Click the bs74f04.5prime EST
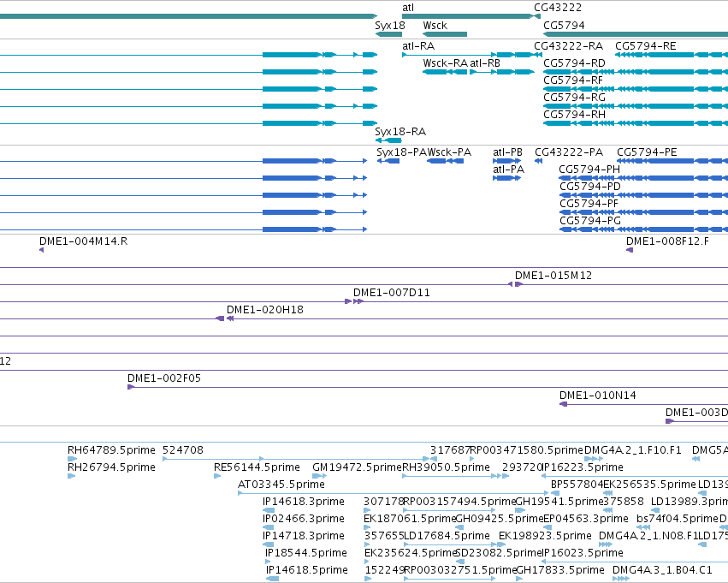The width and height of the screenshot is (728, 583). [643, 527]
